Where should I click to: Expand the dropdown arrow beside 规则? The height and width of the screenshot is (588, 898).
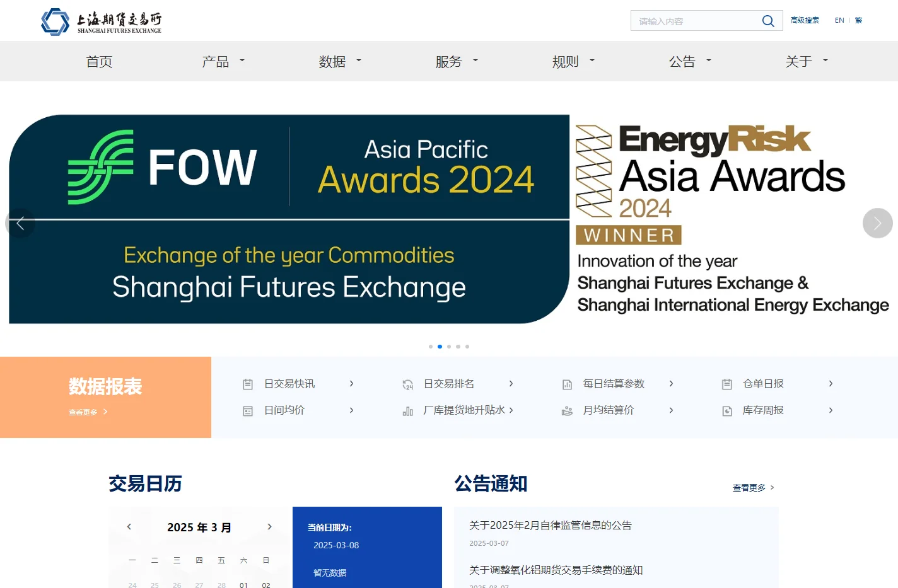[x=592, y=61]
